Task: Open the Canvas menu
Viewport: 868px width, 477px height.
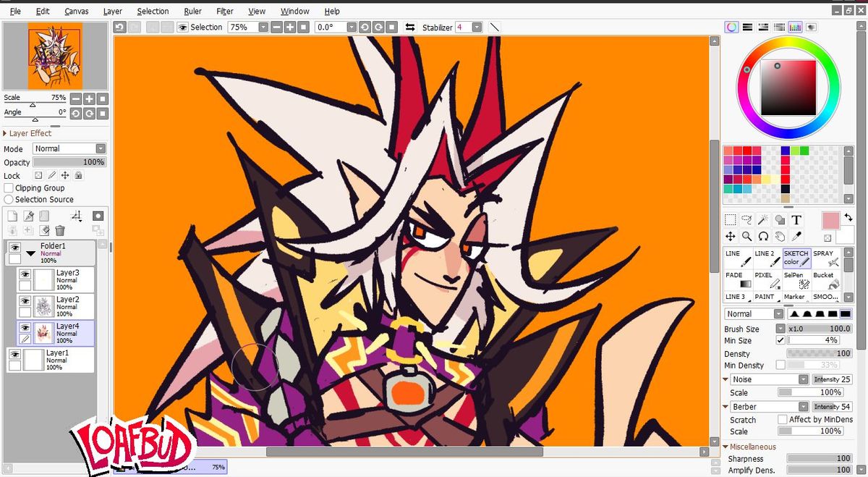Action: tap(77, 11)
